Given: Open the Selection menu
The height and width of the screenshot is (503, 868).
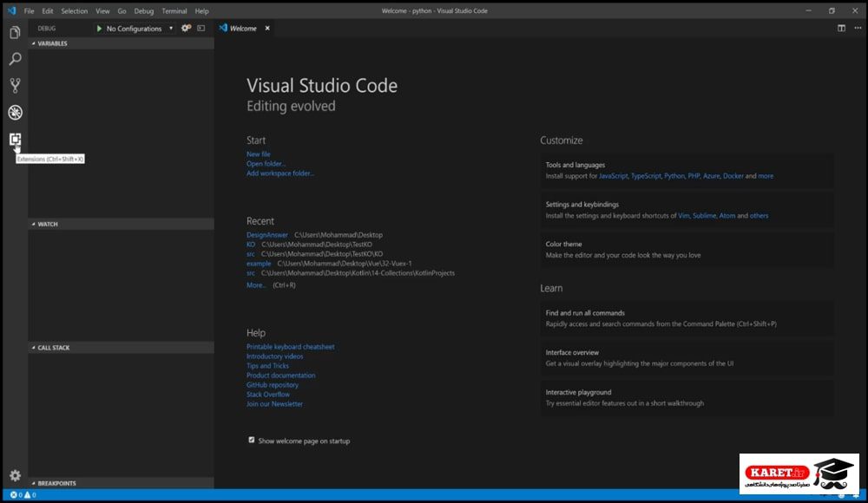Looking at the screenshot, I should tap(74, 11).
